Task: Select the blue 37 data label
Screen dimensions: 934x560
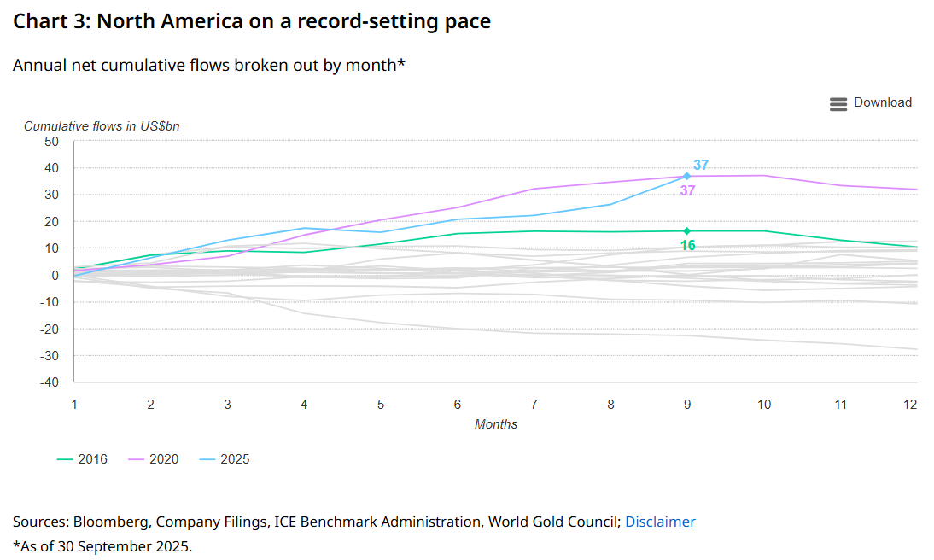Action: tap(701, 165)
